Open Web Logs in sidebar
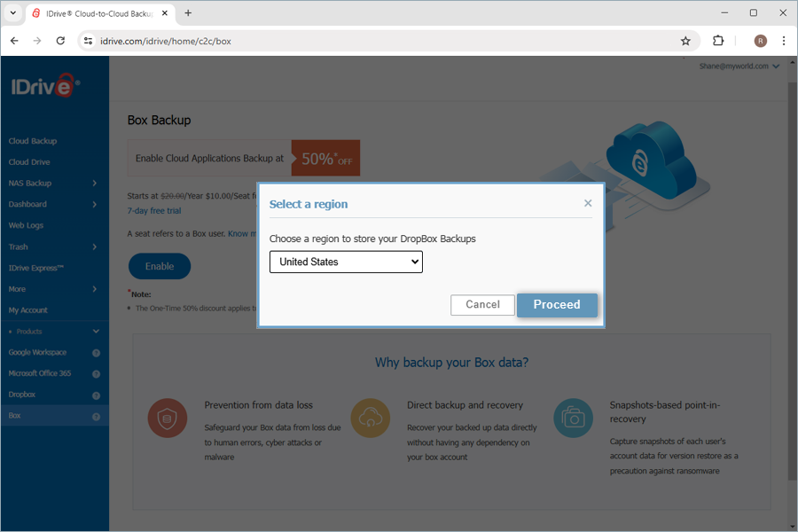The width and height of the screenshot is (798, 532). 26,225
